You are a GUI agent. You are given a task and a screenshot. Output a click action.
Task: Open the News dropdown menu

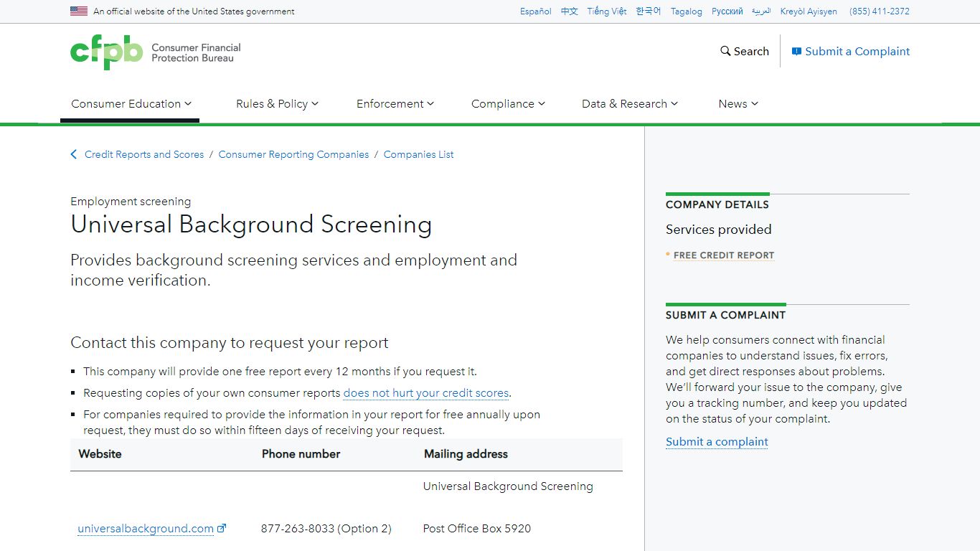click(738, 103)
